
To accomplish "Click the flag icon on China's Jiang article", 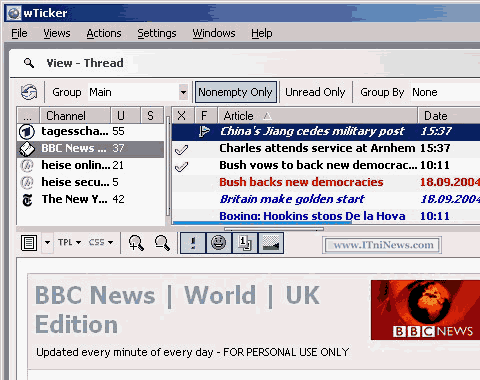I will pyautogui.click(x=204, y=131).
